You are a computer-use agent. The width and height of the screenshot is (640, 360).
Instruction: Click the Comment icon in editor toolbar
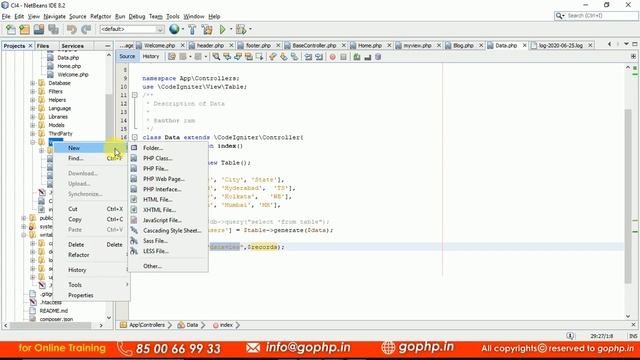point(357,57)
